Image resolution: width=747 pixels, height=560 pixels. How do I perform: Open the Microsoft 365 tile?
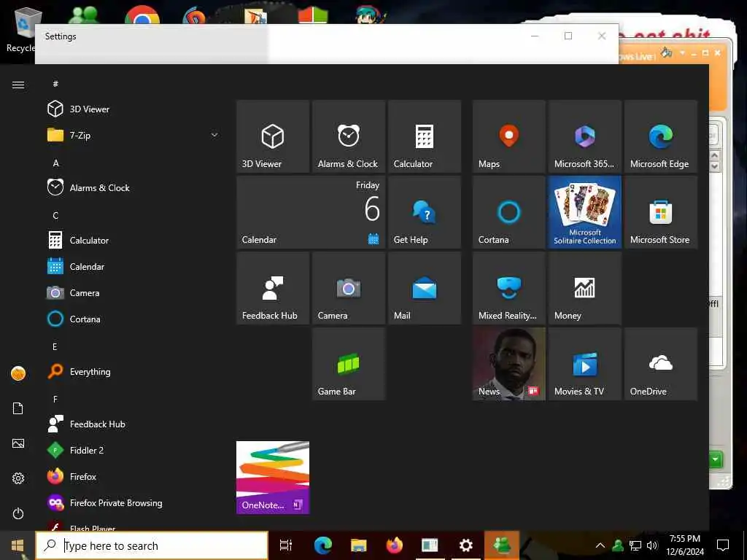click(x=584, y=136)
